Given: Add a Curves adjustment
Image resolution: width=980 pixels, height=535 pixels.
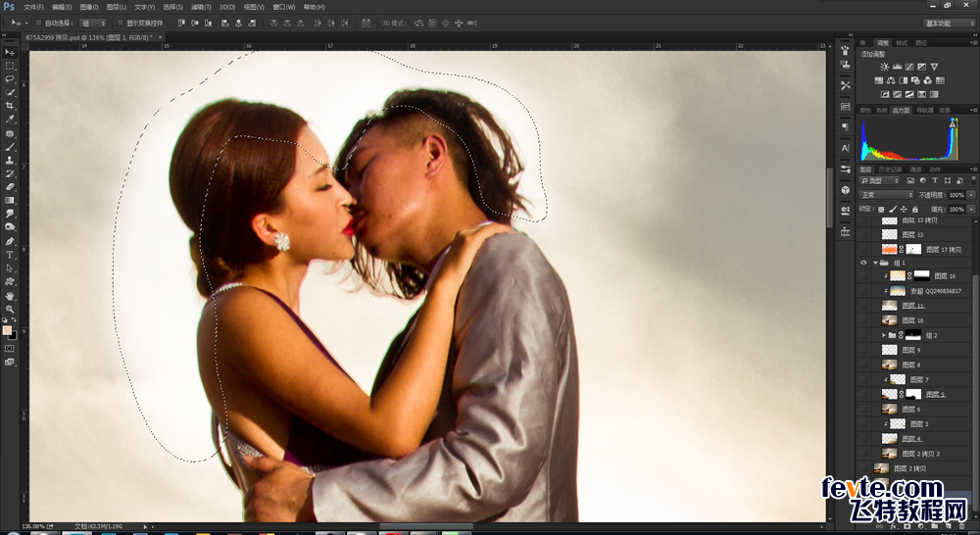Looking at the screenshot, I should tap(909, 67).
